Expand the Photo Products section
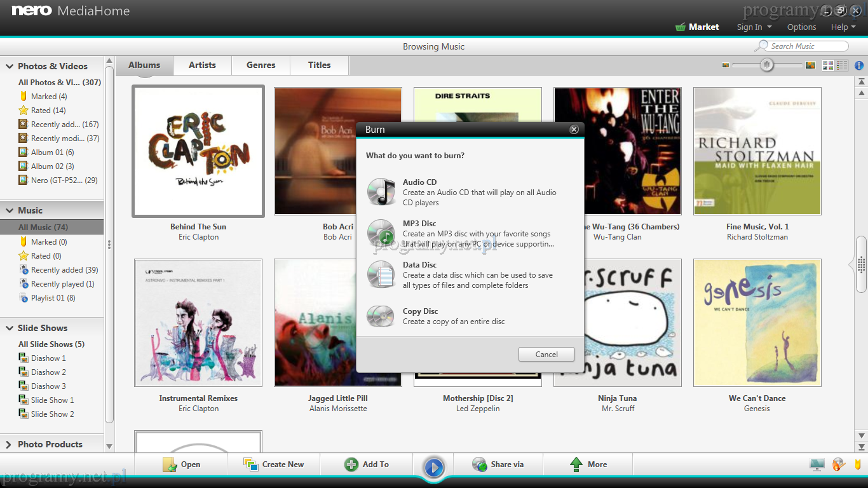Image resolution: width=868 pixels, height=488 pixels. point(10,444)
